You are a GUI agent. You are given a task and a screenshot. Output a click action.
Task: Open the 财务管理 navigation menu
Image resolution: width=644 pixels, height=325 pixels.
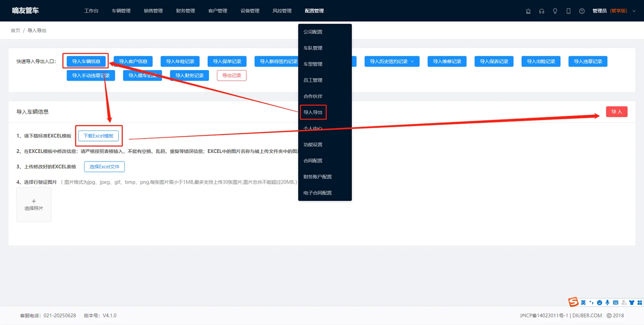point(186,11)
